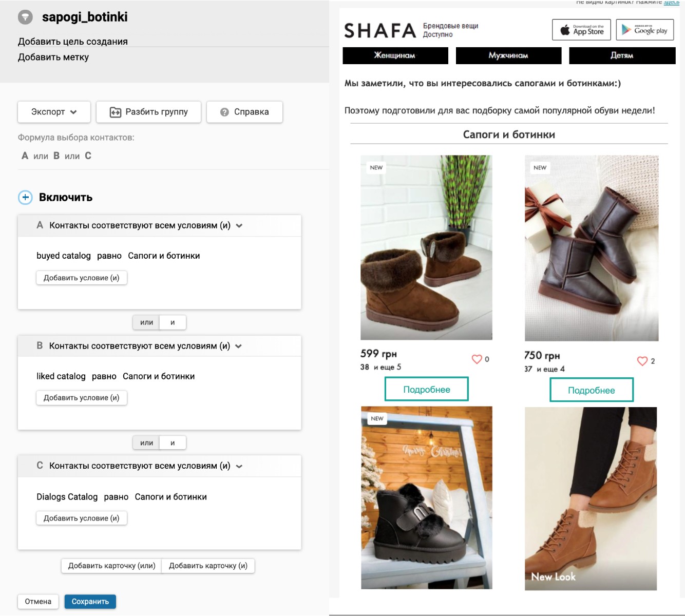Click the black fur platform boots photo
The width and height of the screenshot is (685, 616).
[x=427, y=497]
